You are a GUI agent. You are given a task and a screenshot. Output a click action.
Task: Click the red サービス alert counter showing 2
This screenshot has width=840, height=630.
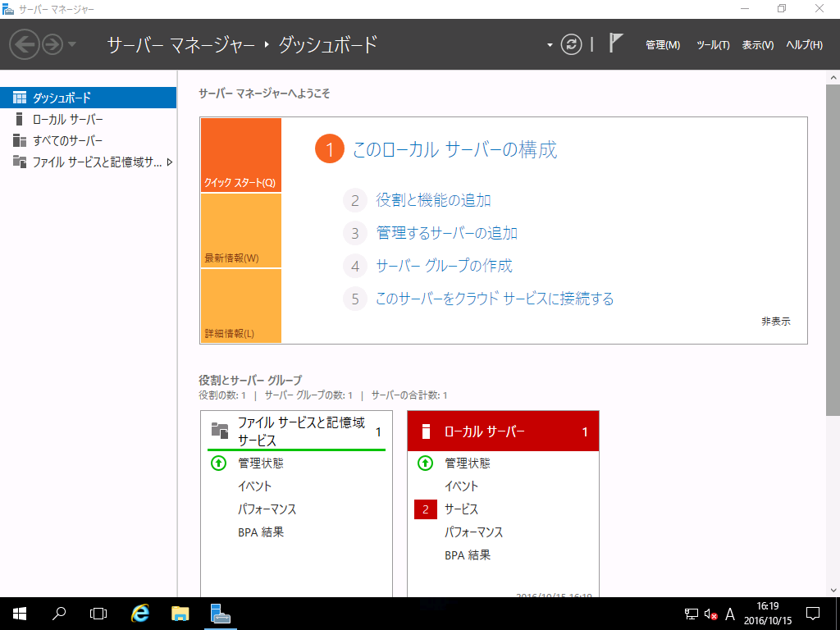pyautogui.click(x=425, y=509)
